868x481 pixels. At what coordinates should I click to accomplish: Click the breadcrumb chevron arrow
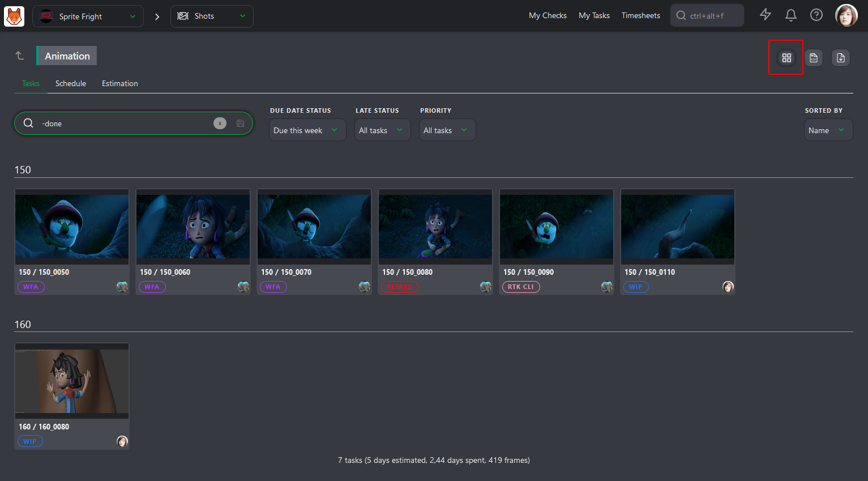tap(157, 16)
